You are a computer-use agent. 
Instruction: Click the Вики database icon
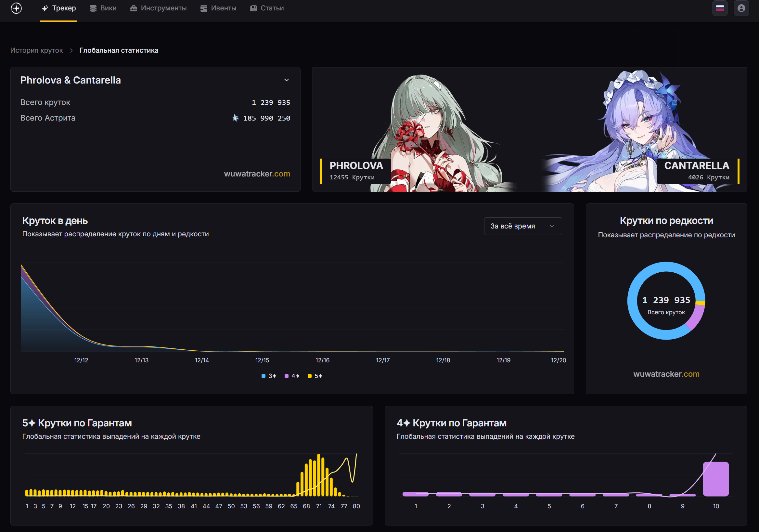point(93,8)
